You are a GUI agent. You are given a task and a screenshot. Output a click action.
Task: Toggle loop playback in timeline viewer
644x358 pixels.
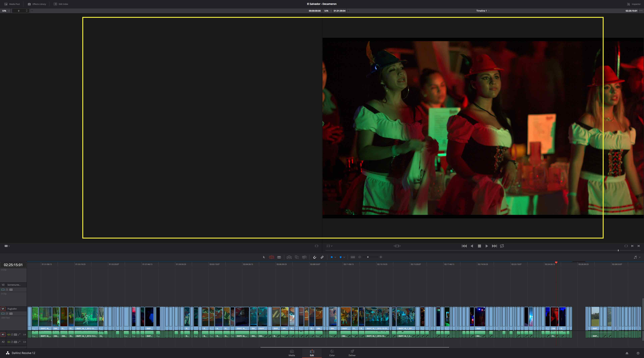[x=502, y=246]
